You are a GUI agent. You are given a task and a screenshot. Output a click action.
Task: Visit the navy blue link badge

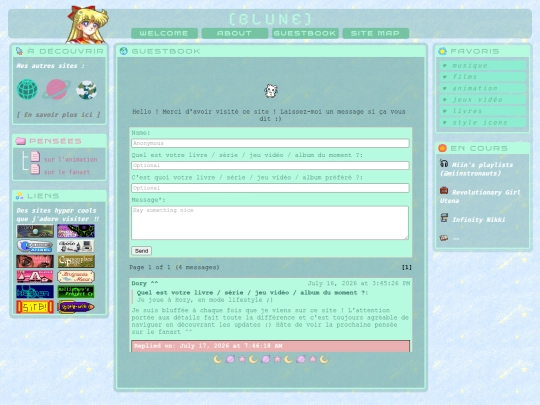35,292
